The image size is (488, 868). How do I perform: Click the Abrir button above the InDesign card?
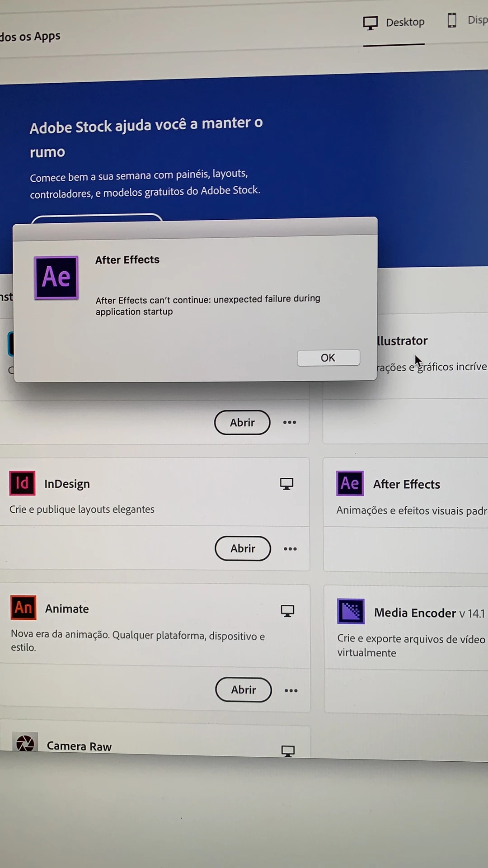coord(242,422)
